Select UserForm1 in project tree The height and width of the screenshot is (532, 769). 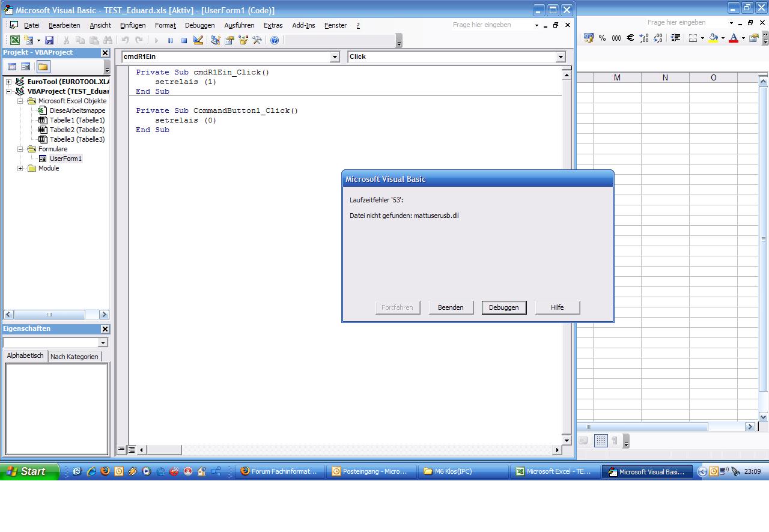pos(65,159)
